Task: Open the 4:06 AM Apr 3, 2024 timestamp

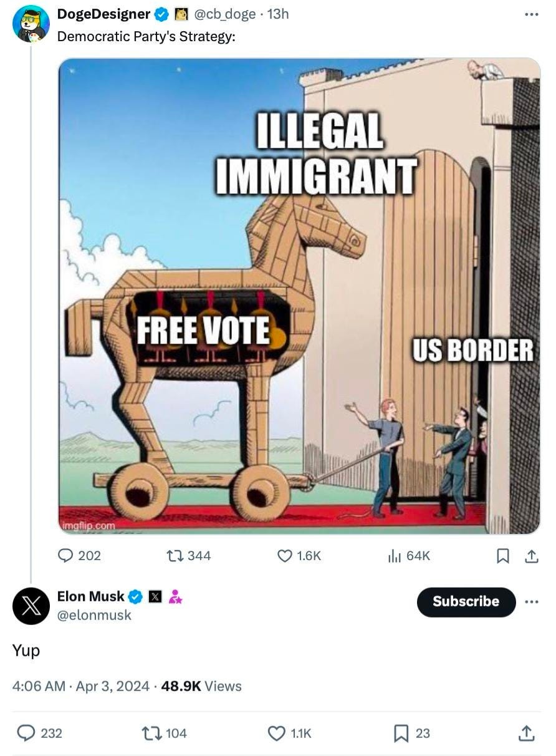Action: coord(81,686)
